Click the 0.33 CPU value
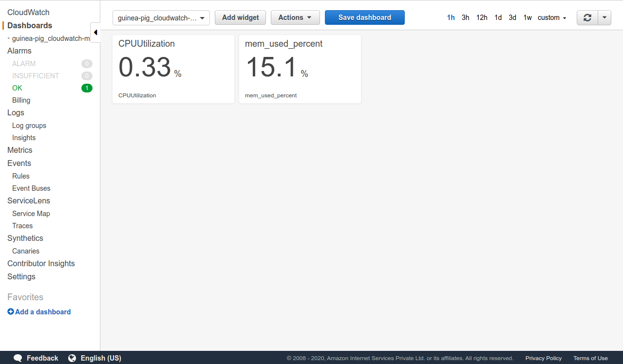Image resolution: width=623 pixels, height=364 pixels. coord(145,67)
